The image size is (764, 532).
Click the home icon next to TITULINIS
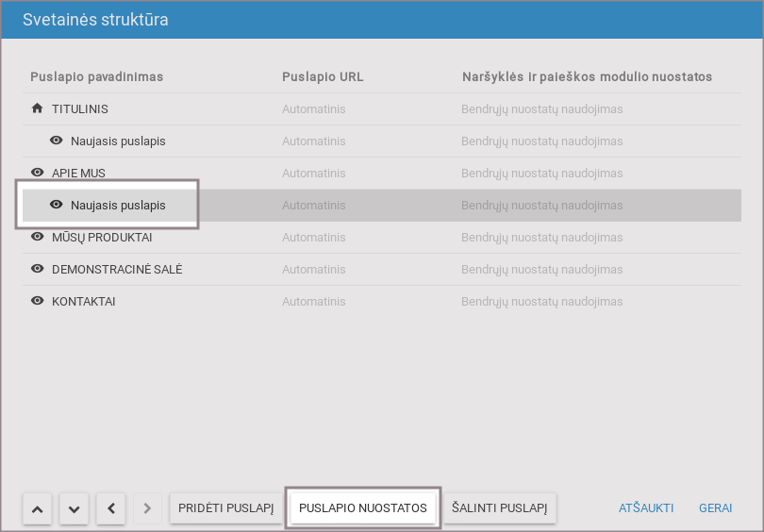tap(38, 108)
